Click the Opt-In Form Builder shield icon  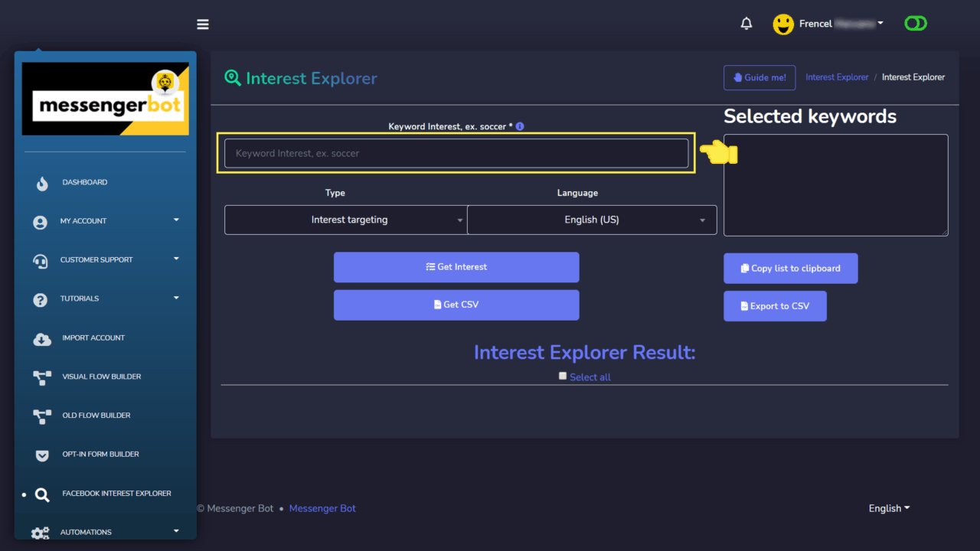pyautogui.click(x=42, y=454)
